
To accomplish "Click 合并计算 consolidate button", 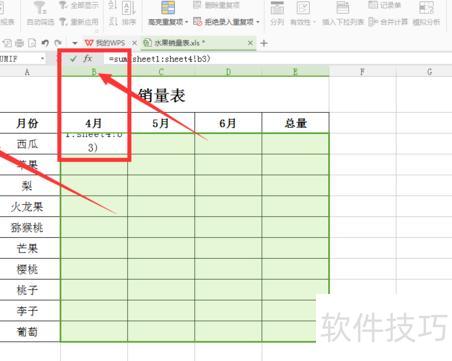I will pyautogui.click(x=388, y=22).
